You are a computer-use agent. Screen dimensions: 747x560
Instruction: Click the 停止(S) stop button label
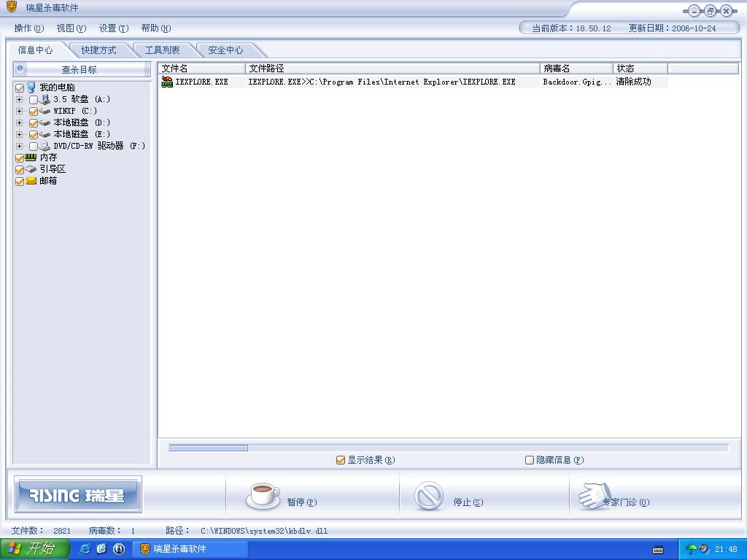(x=468, y=502)
